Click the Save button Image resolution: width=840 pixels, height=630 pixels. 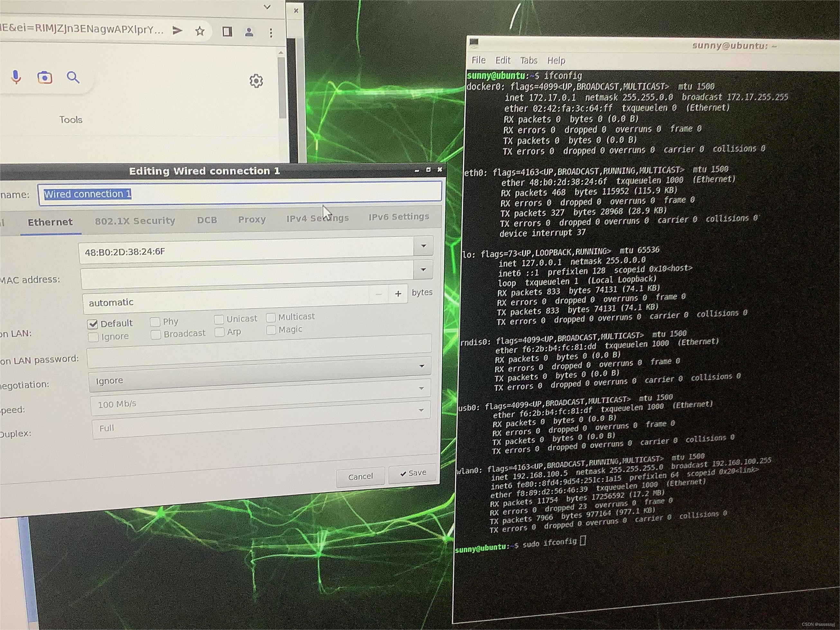[x=413, y=473]
